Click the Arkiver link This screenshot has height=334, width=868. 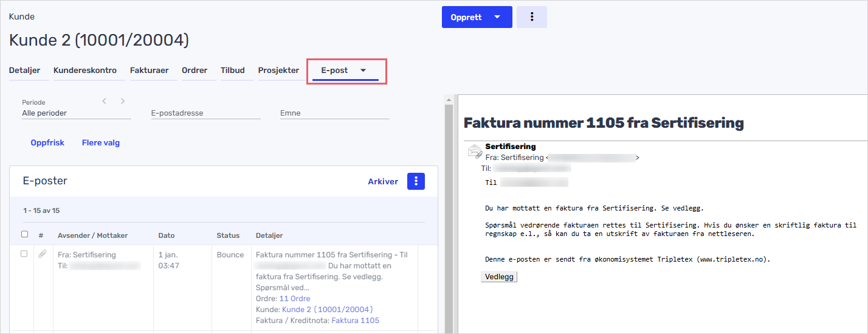coord(383,181)
